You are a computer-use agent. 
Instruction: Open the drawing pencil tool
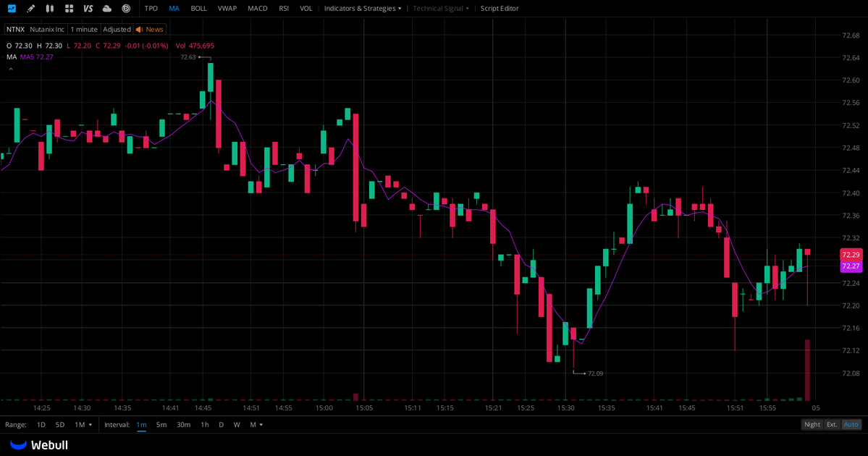(x=31, y=8)
